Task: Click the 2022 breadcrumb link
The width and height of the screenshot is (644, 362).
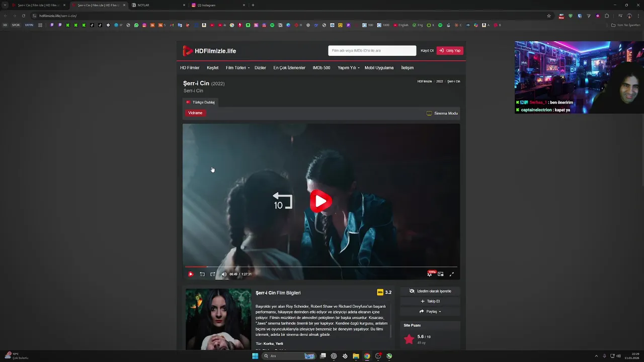Action: pos(440,81)
